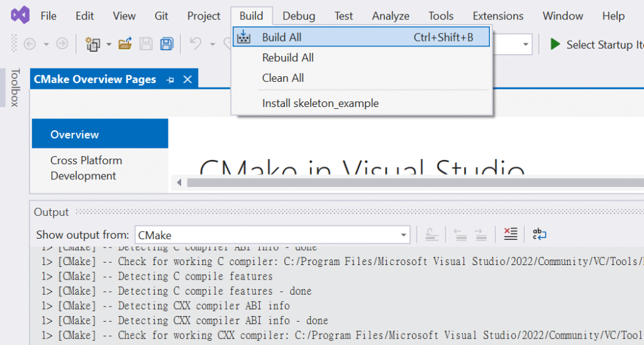Click the Output panel title

52,212
